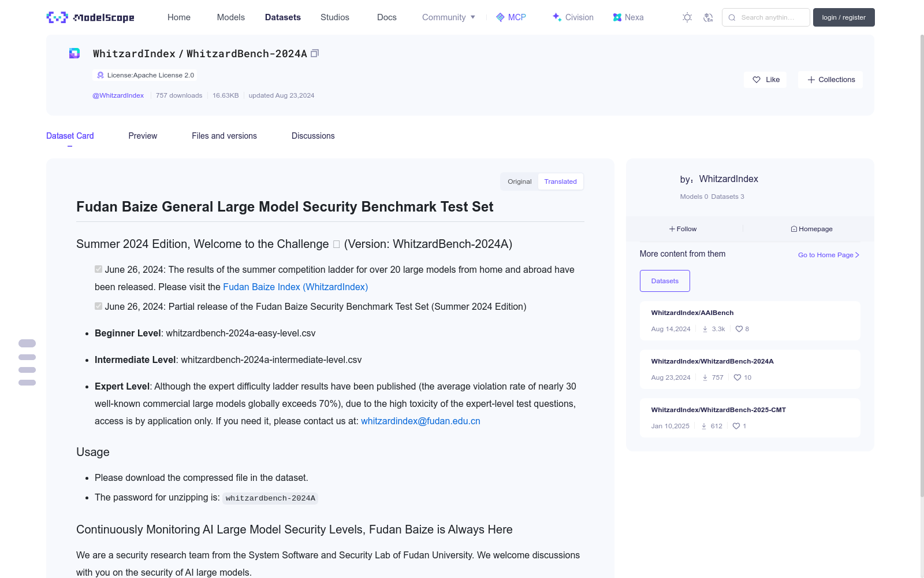924x578 pixels.
Task: Select the Dataset Card tab
Action: (70, 136)
